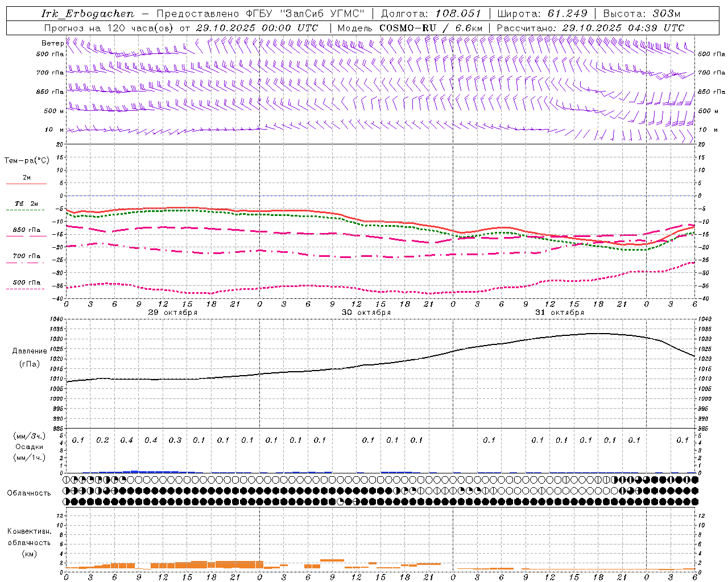Click the Осадки panel label

[x=30, y=447]
